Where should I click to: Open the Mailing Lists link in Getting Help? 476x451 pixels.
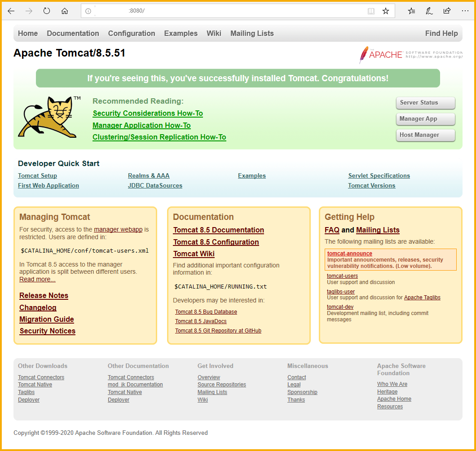[378, 230]
